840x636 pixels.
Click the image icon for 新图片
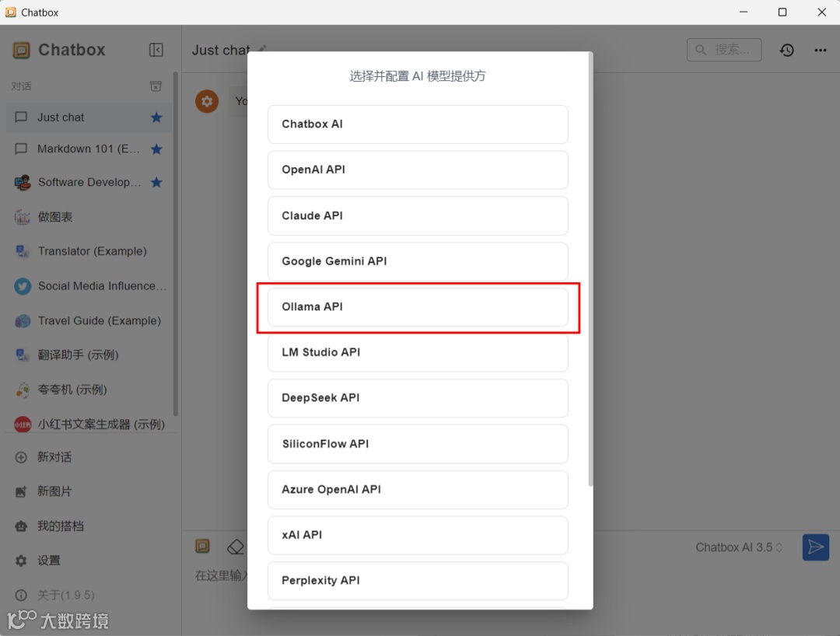21,491
